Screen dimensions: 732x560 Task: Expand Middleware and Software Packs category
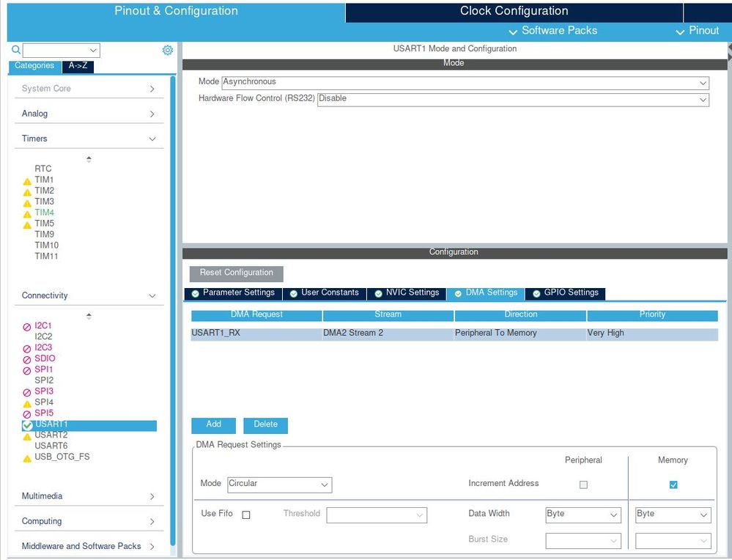[89, 546]
